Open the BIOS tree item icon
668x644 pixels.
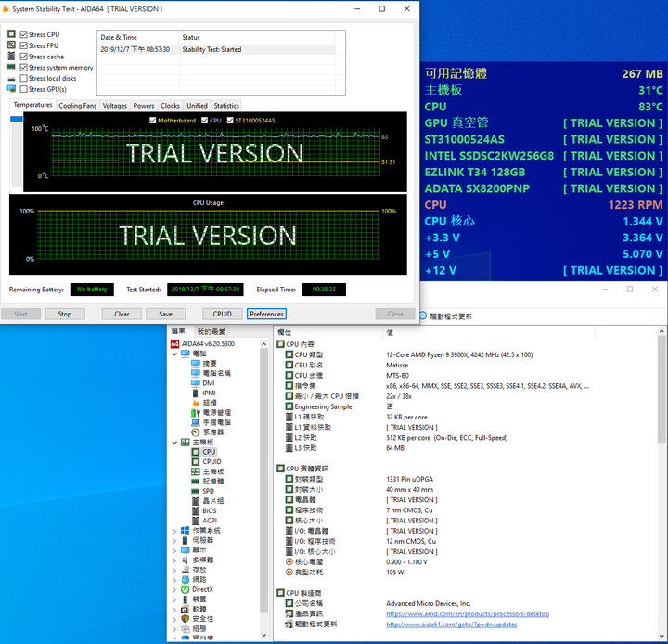point(195,510)
